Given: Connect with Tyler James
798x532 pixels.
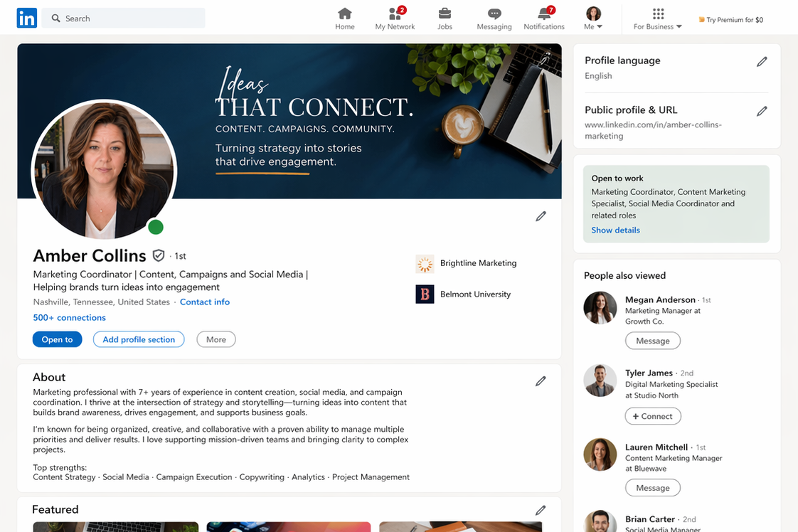Looking at the screenshot, I should (x=653, y=416).
